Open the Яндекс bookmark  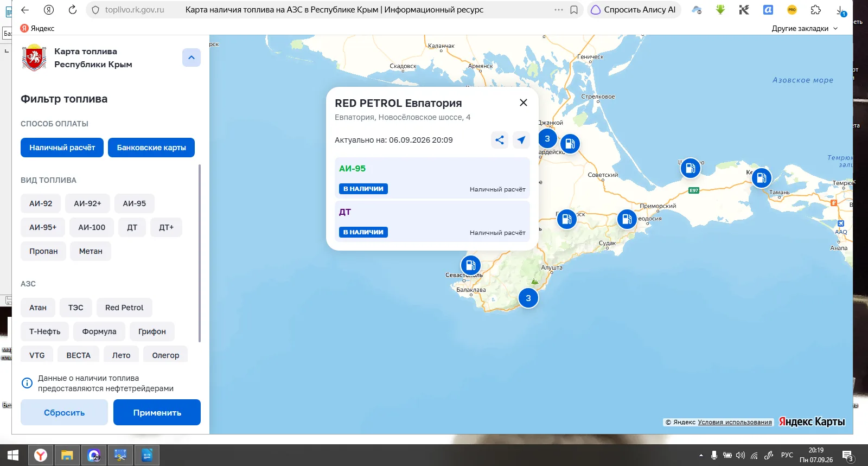(x=37, y=28)
